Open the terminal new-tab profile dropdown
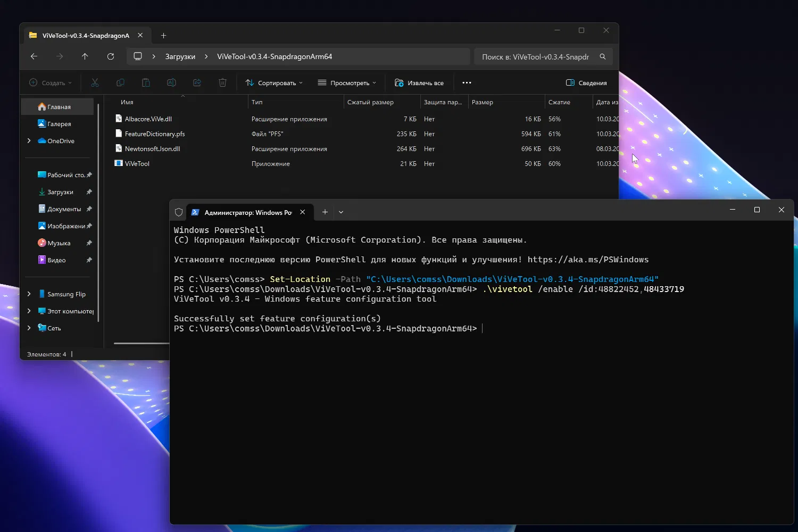Viewport: 798px width, 532px height. 341,212
